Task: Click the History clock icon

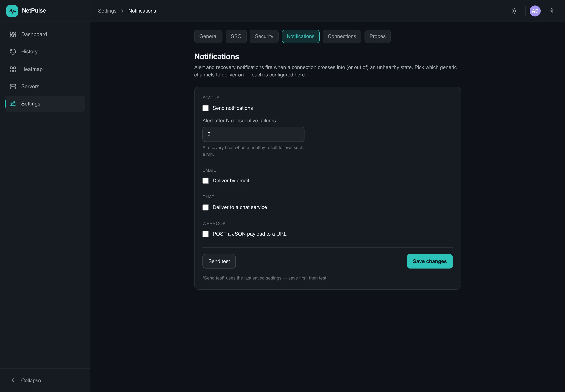Action: 13,52
